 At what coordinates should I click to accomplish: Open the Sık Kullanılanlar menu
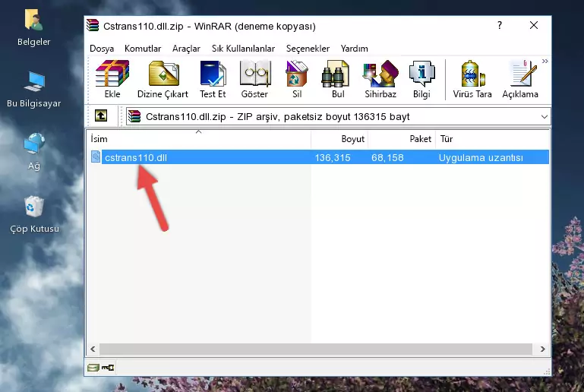coord(243,49)
